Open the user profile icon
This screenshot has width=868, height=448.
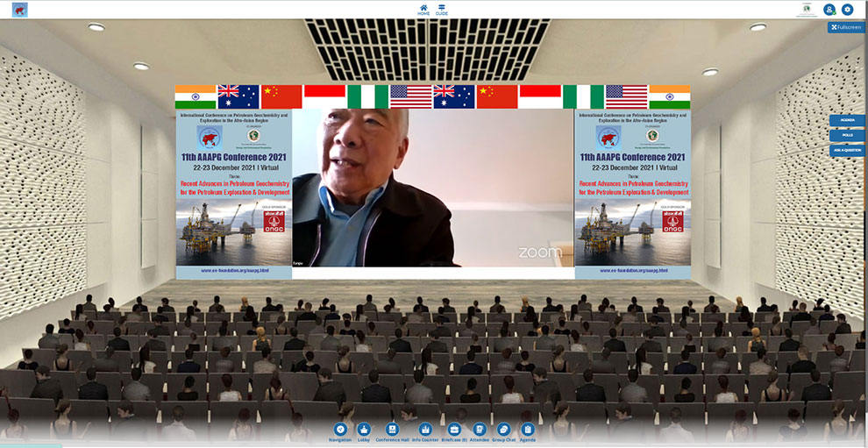click(829, 10)
